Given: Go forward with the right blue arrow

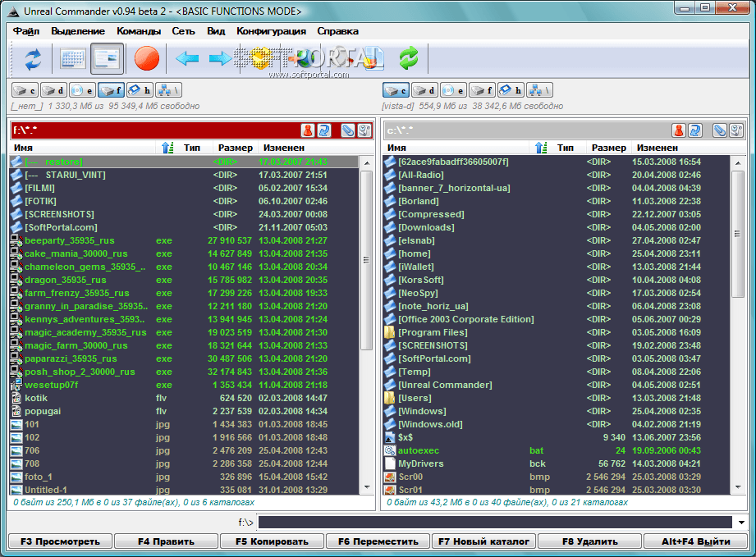Looking at the screenshot, I should [220, 59].
